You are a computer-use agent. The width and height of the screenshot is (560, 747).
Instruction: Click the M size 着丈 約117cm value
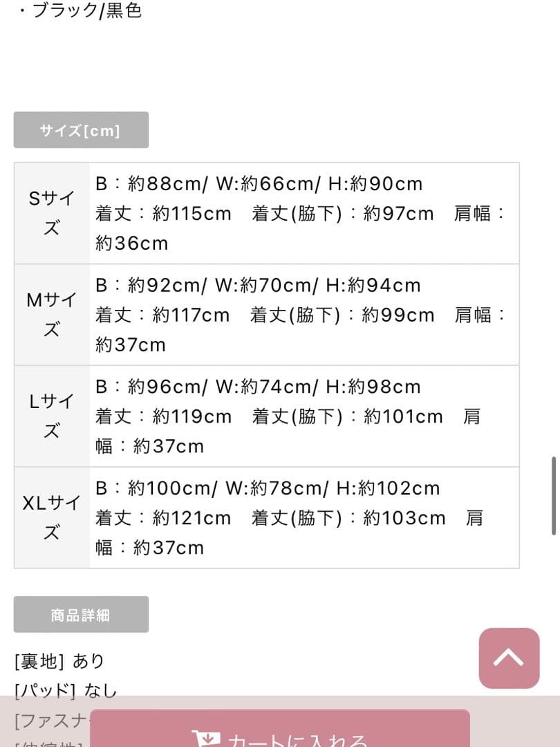coord(191,315)
